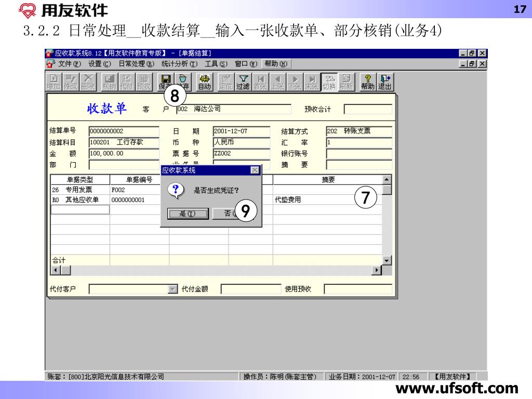The width and height of the screenshot is (532, 399).
Task: Click the 保存 (Save) floppy disk icon
Action: point(166,82)
